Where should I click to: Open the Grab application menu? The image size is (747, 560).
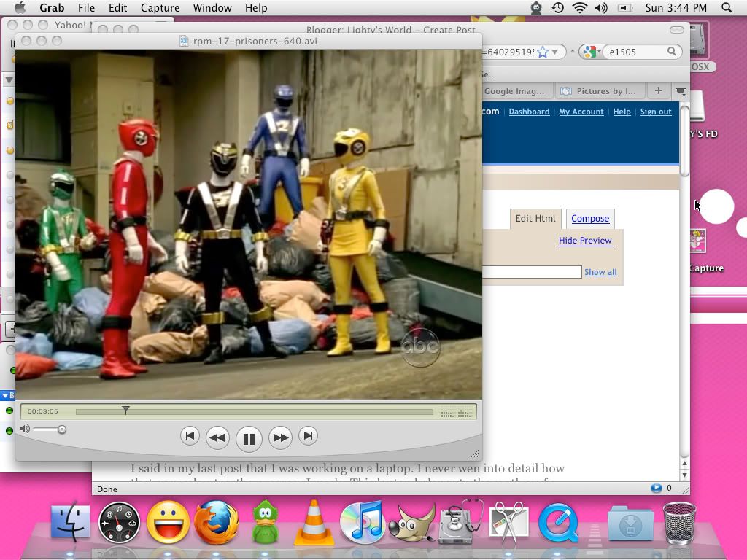tap(52, 7)
